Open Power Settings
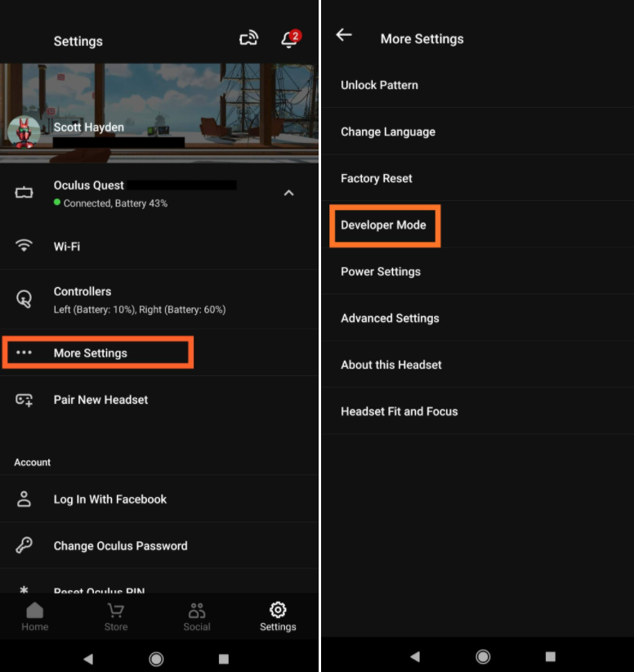634x672 pixels. 381,271
